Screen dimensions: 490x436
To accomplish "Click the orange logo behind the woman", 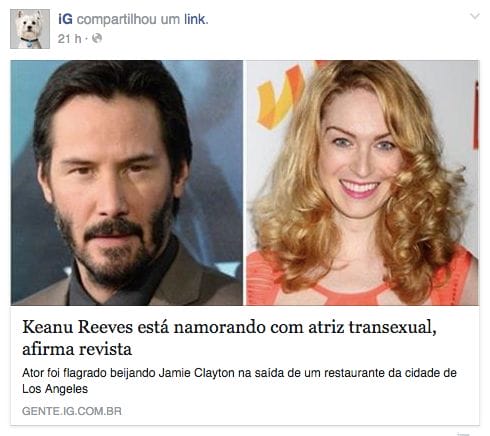I will 280,97.
